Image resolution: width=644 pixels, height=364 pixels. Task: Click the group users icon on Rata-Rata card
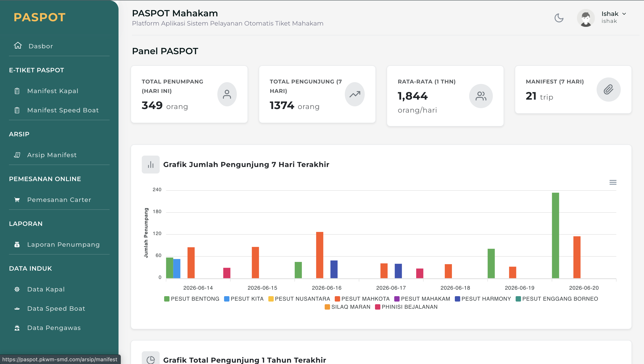pos(481,96)
